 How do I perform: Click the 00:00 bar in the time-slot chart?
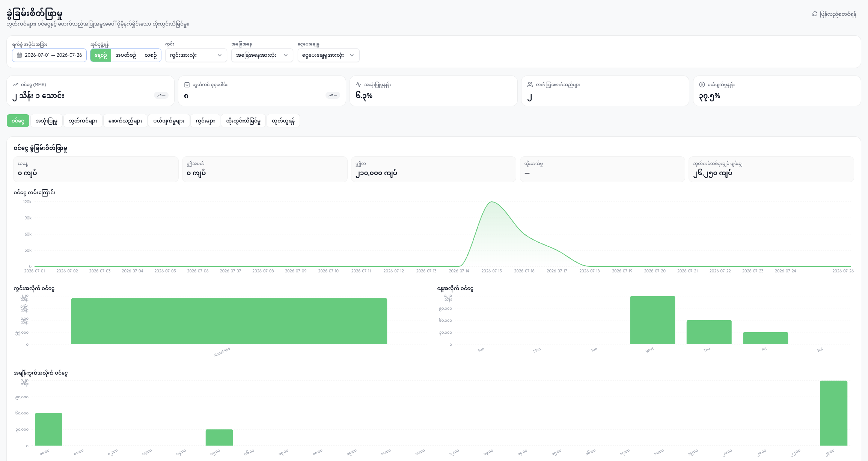coord(48,429)
